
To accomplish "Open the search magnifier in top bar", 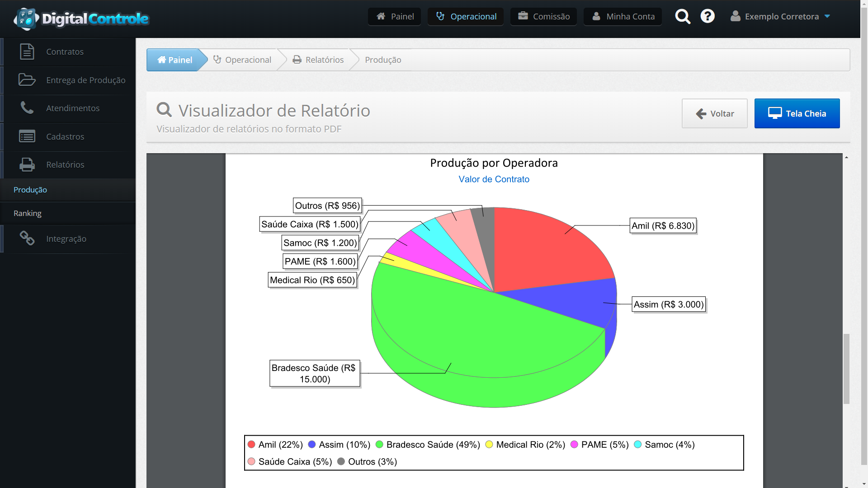I will tap(683, 17).
